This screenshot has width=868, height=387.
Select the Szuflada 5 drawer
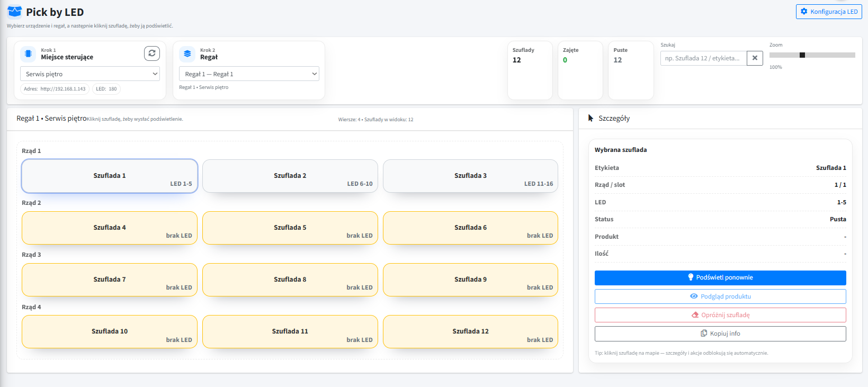[290, 228]
